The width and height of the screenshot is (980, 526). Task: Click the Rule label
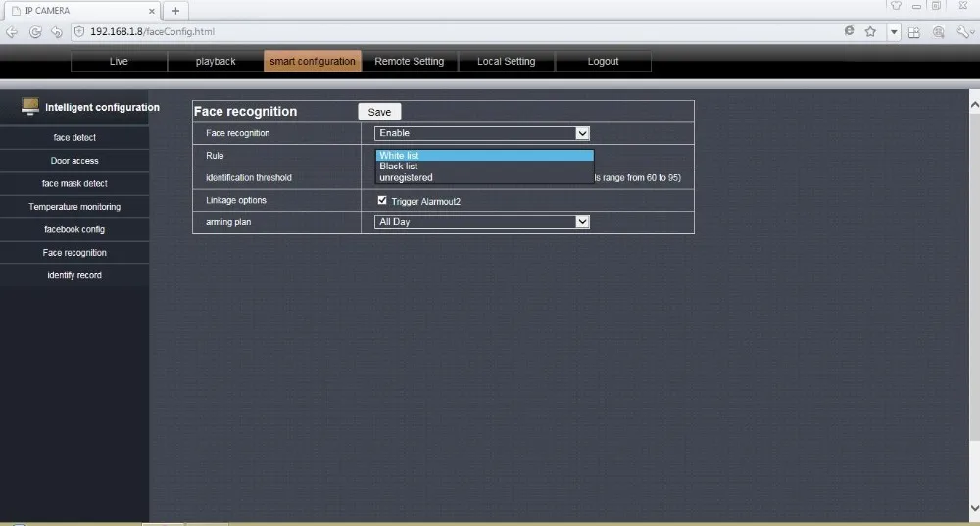pos(215,156)
